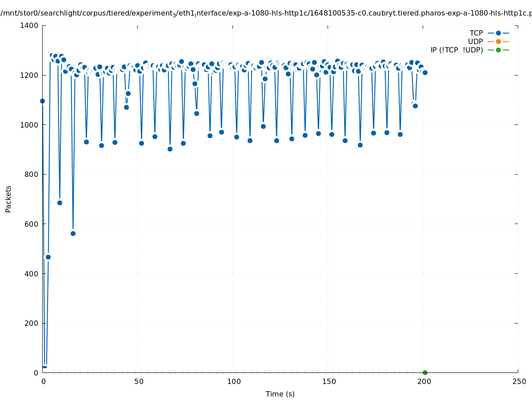Click the blue TCP legend marker

[x=498, y=33]
